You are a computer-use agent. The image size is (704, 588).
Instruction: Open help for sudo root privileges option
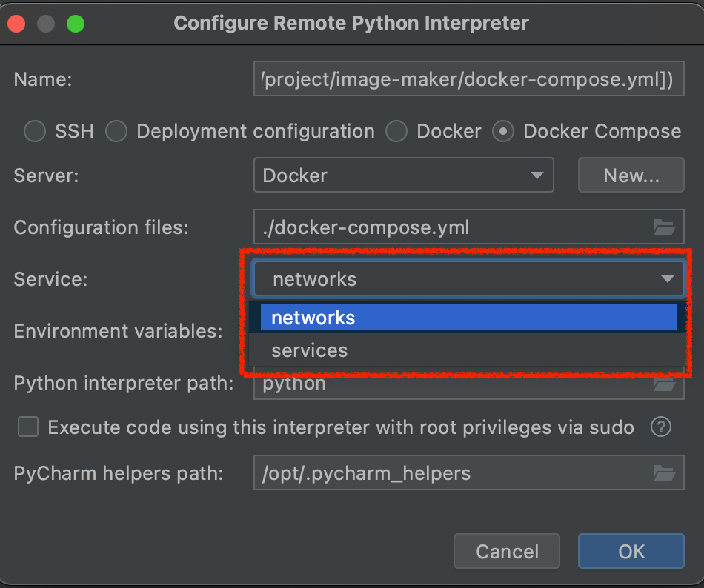[x=660, y=427]
